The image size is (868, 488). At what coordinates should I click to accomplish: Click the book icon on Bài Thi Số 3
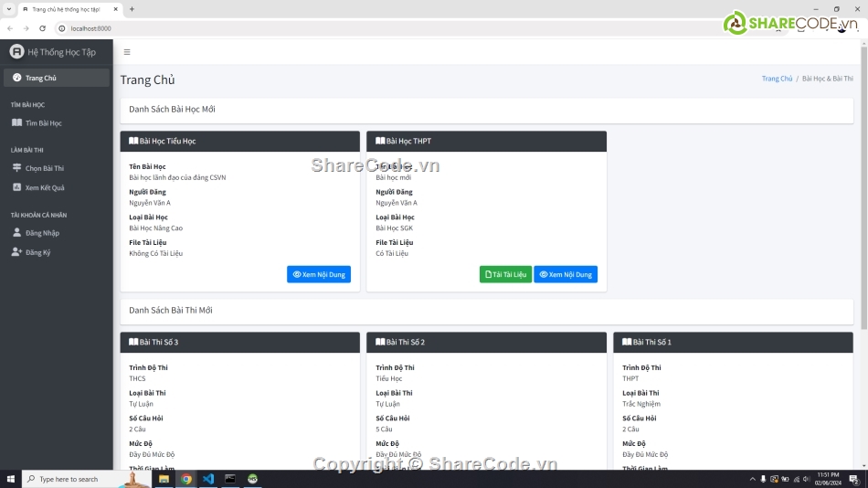tap(133, 342)
